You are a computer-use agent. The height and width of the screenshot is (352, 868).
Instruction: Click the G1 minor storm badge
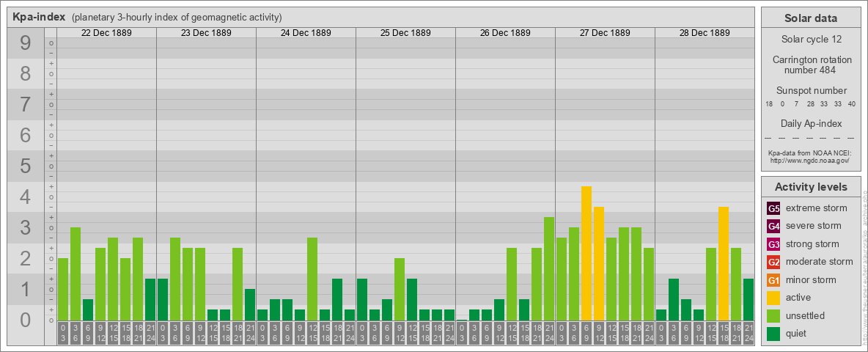tap(773, 280)
